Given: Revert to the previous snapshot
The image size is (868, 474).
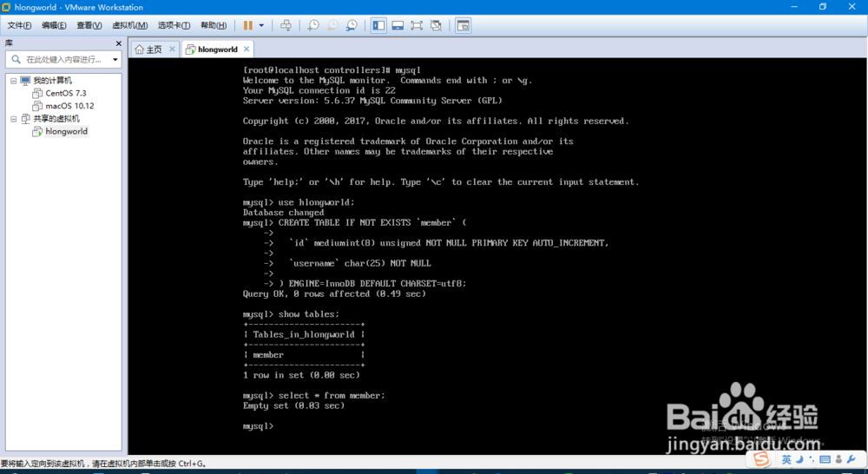Looking at the screenshot, I should coord(332,25).
